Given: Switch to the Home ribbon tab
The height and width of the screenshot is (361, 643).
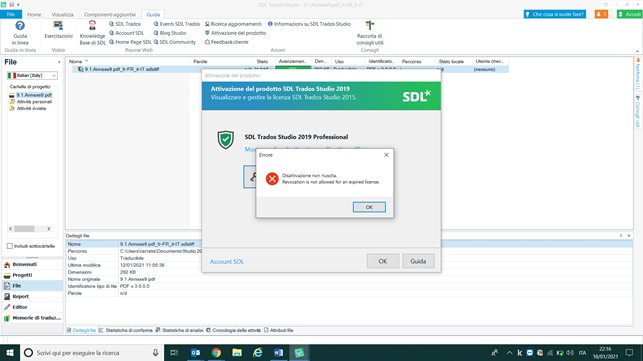Looking at the screenshot, I should [x=34, y=14].
